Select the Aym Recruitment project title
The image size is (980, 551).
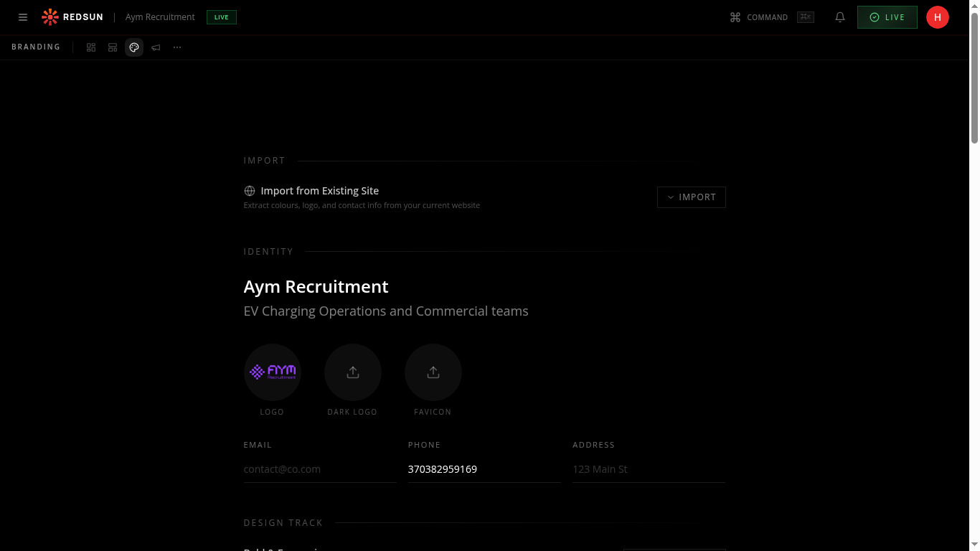click(x=159, y=17)
